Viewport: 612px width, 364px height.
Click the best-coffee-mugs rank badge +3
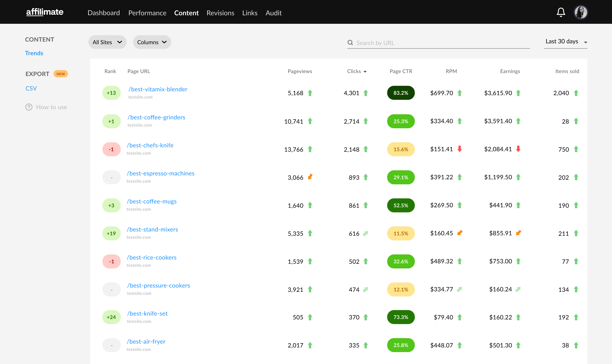click(110, 205)
